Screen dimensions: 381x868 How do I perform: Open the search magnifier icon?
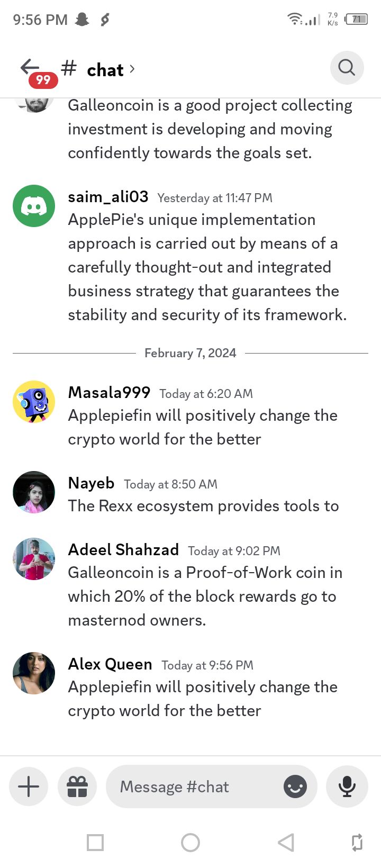click(x=347, y=68)
